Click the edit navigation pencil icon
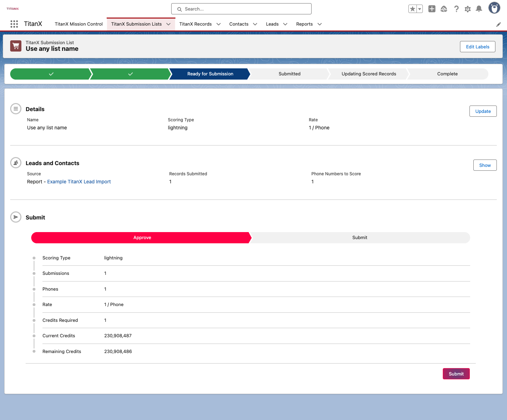Image resolution: width=507 pixels, height=420 pixels. [498, 25]
